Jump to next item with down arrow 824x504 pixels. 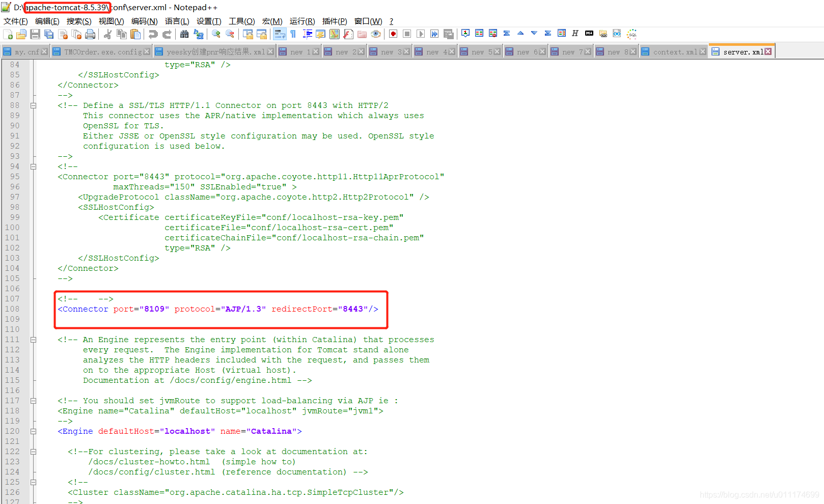pyautogui.click(x=534, y=33)
